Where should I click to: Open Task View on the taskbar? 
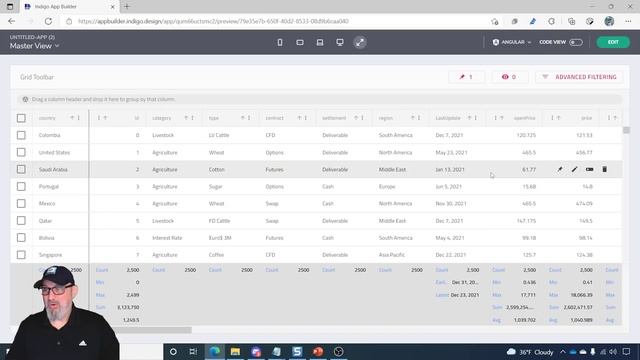pyautogui.click(x=193, y=351)
